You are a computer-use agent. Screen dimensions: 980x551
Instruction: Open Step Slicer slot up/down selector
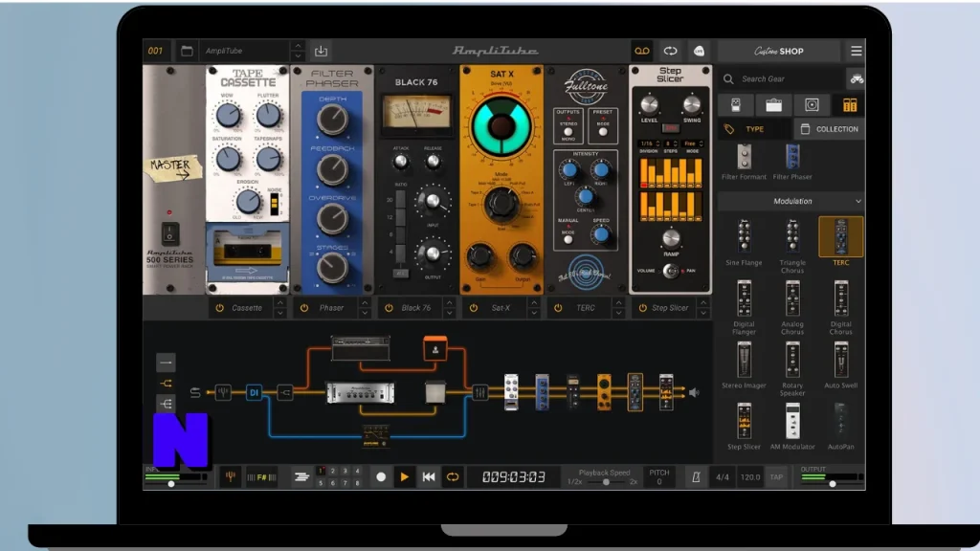pyautogui.click(x=703, y=308)
